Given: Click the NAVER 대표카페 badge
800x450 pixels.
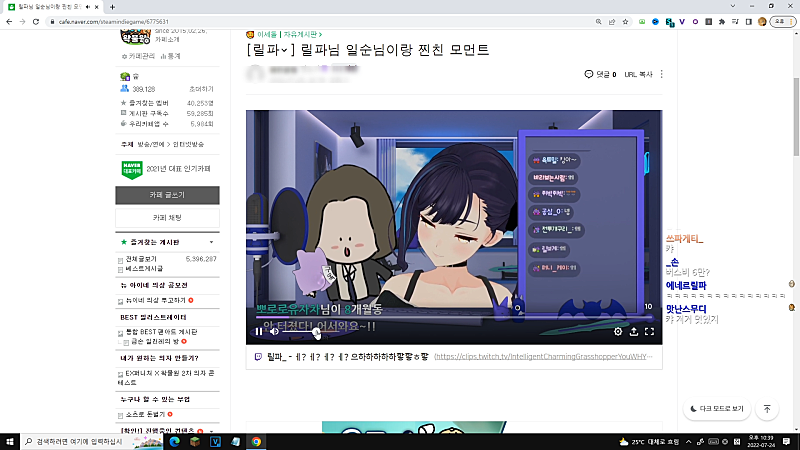Looking at the screenshot, I should [x=132, y=169].
